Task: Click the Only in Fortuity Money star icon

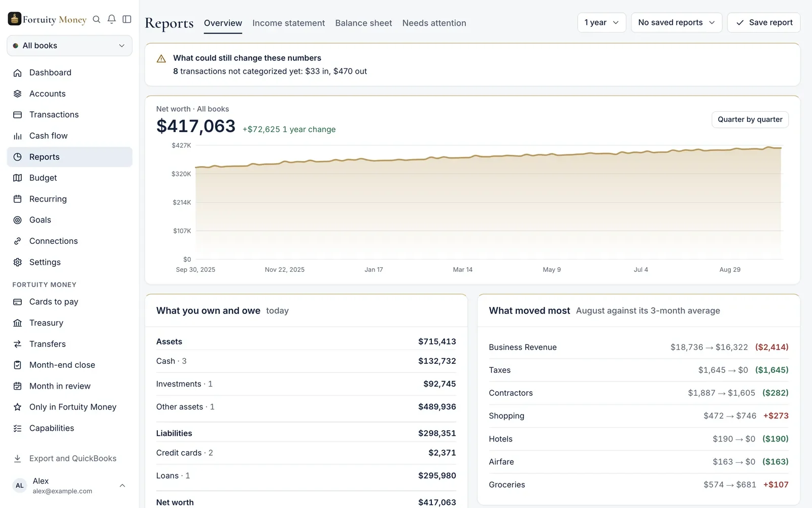Action: 18,407
